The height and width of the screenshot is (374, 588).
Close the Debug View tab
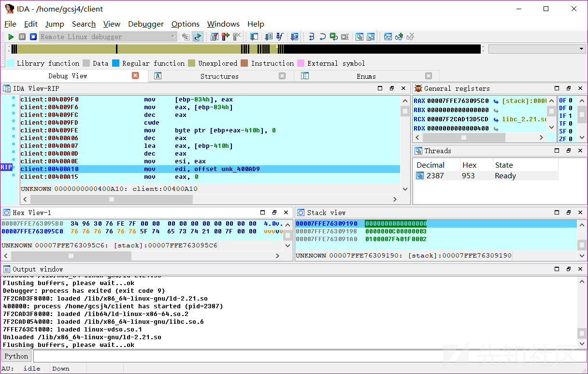[x=135, y=75]
